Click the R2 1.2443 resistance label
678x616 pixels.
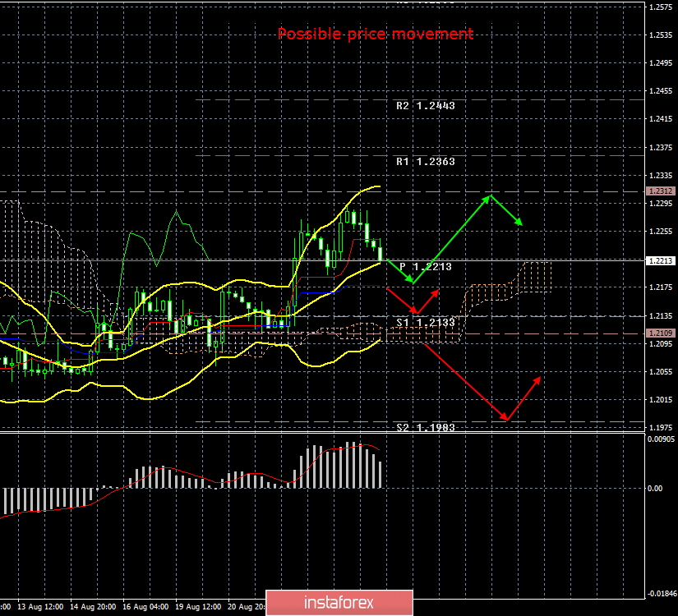point(426,106)
